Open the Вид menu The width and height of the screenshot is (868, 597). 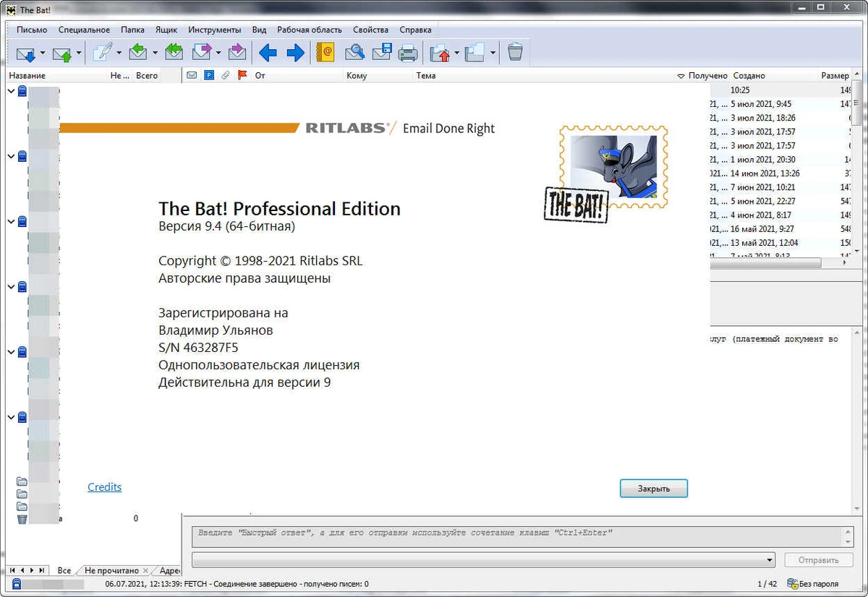(260, 30)
